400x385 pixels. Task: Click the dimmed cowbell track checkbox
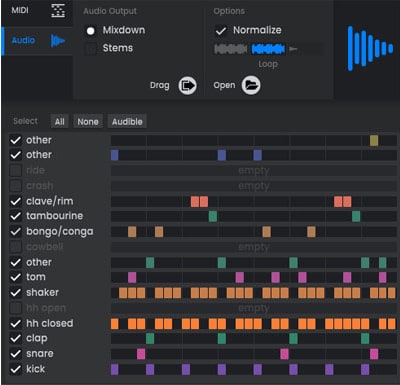[15, 247]
